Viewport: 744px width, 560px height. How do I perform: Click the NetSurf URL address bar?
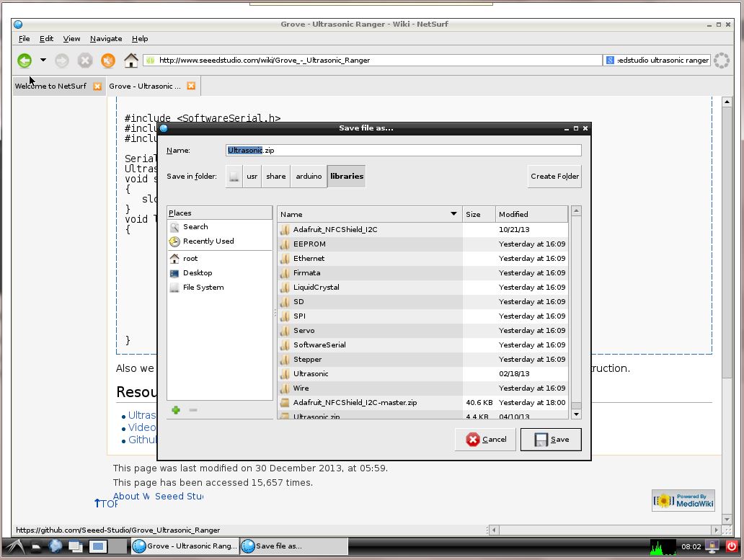click(x=373, y=61)
